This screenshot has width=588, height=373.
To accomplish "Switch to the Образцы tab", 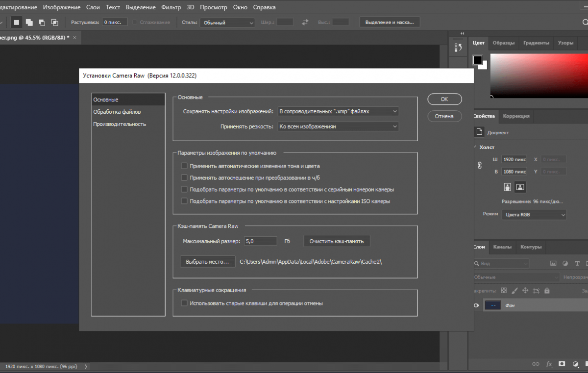I will [x=504, y=43].
